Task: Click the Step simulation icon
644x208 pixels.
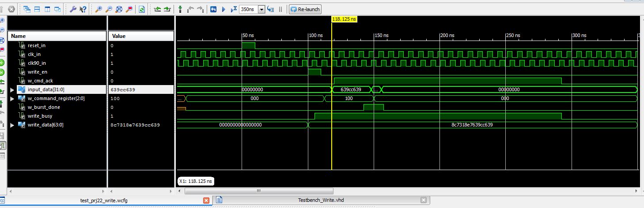Action: click(271, 9)
